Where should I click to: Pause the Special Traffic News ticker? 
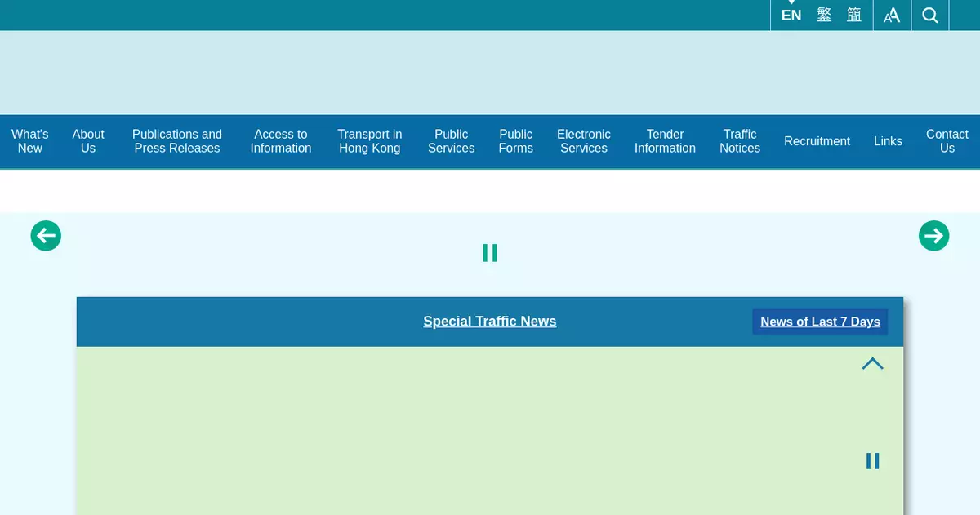pyautogui.click(x=872, y=461)
